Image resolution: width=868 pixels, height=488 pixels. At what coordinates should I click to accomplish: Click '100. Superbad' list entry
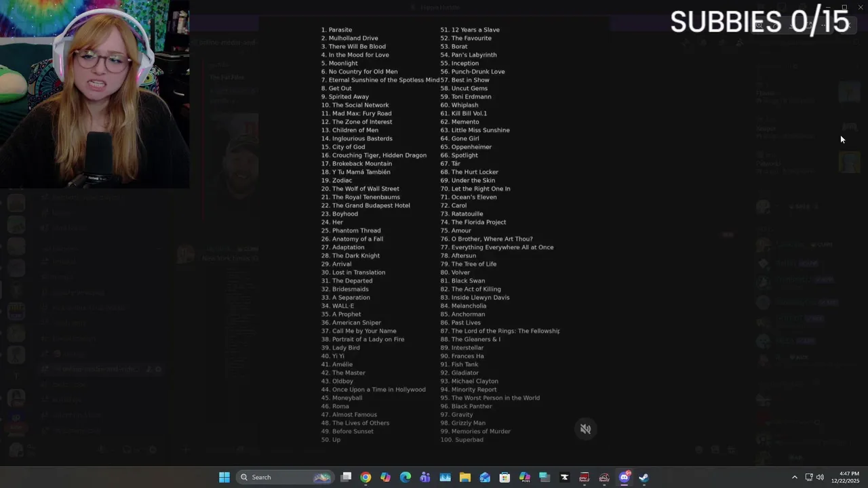coord(461,440)
